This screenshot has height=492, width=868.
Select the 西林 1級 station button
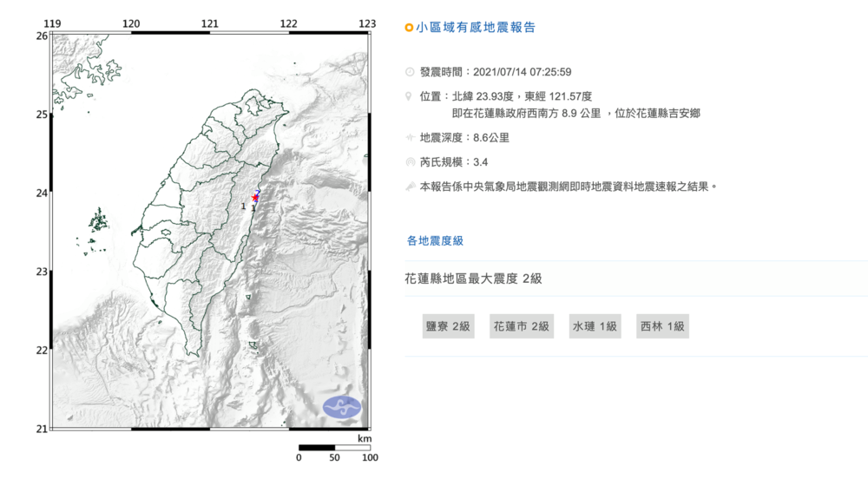662,326
